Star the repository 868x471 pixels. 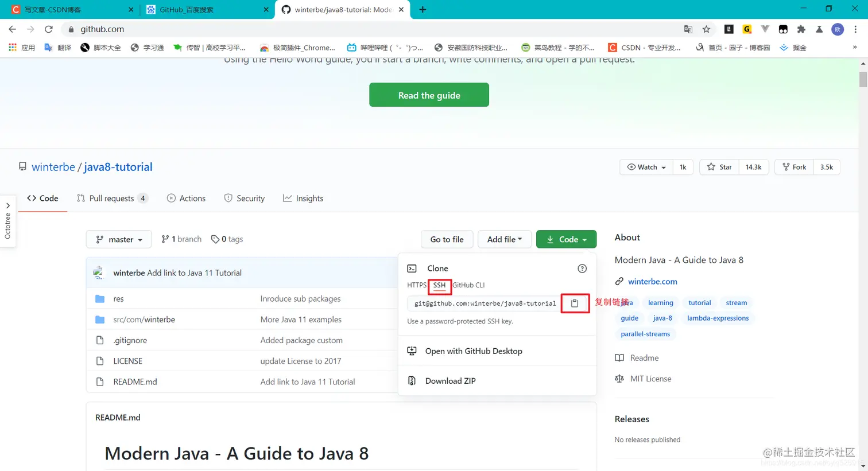click(x=719, y=167)
